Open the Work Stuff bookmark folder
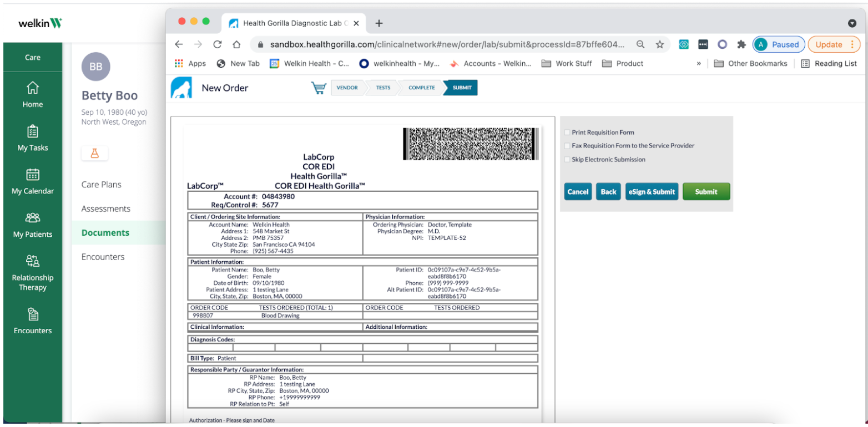The height and width of the screenshot is (427, 868). 566,63
